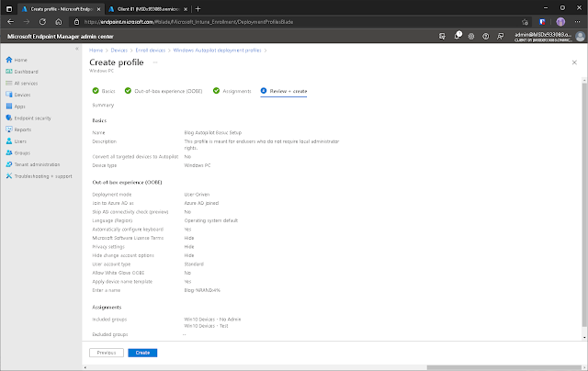Close the Create profile browser tab

click(x=98, y=9)
